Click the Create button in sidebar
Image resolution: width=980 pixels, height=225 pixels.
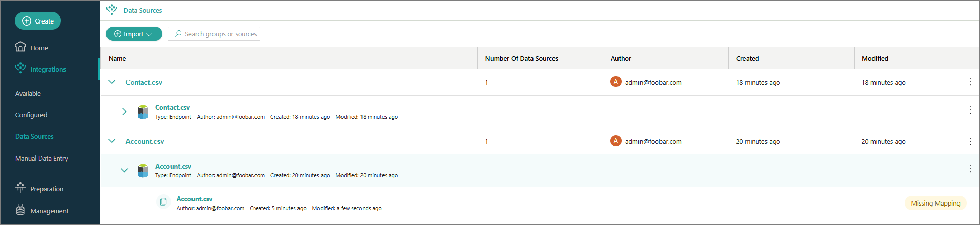click(38, 21)
